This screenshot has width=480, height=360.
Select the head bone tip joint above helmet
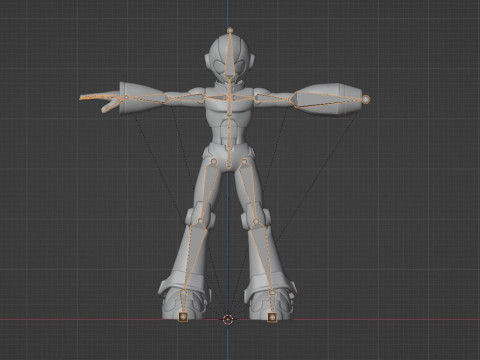pyautogui.click(x=230, y=30)
